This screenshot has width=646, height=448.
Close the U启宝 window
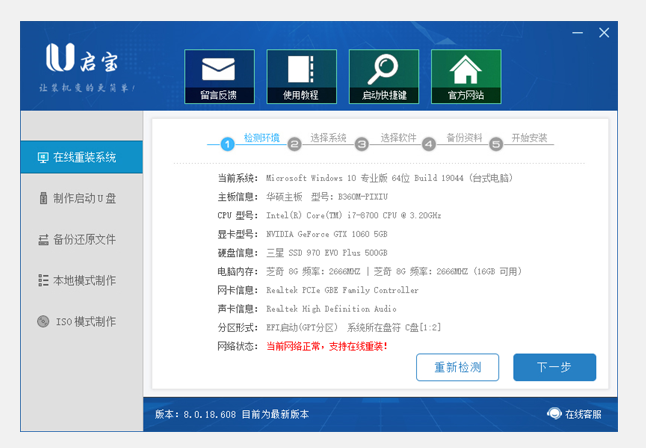[604, 33]
